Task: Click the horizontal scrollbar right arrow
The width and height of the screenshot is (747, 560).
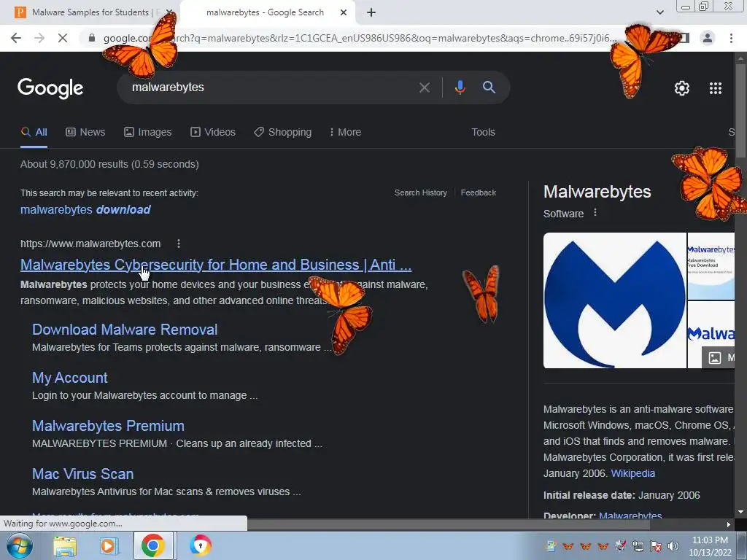Action: point(729,524)
